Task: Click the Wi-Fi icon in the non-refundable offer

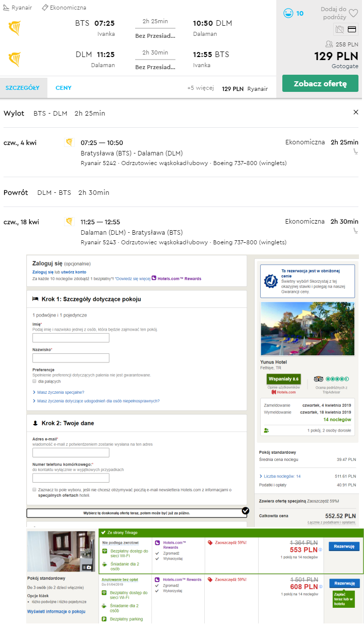Action: [104, 551]
